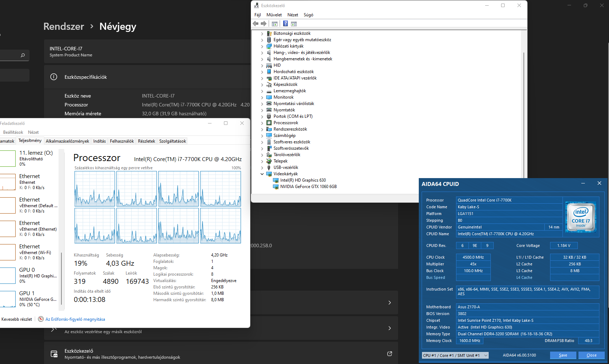Select the 11. lemez (O:) disk item
The image size is (609, 364).
[29, 158]
